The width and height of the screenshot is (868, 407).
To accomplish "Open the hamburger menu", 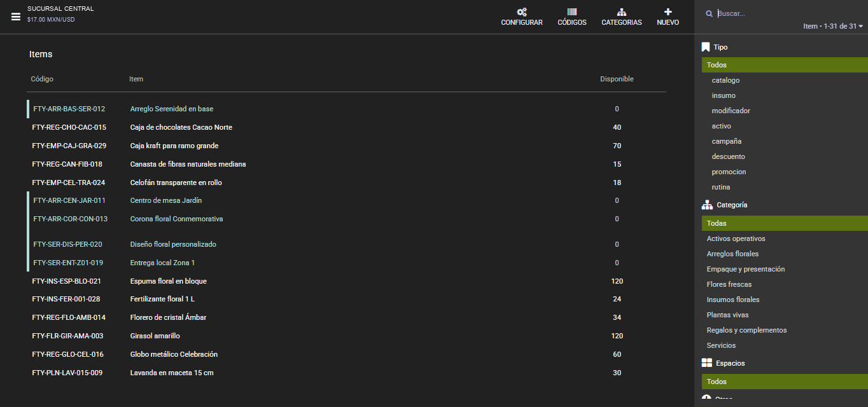I will pyautogui.click(x=16, y=17).
